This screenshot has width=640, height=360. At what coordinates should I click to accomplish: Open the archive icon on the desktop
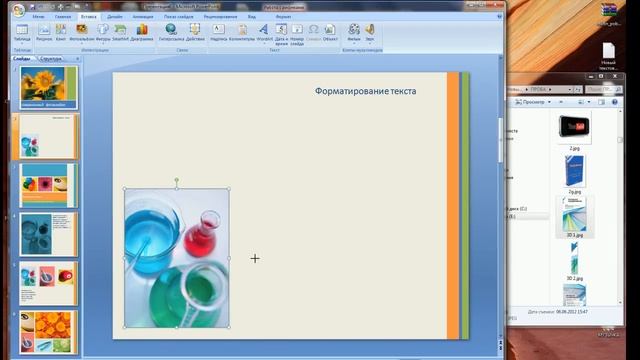coord(608,13)
